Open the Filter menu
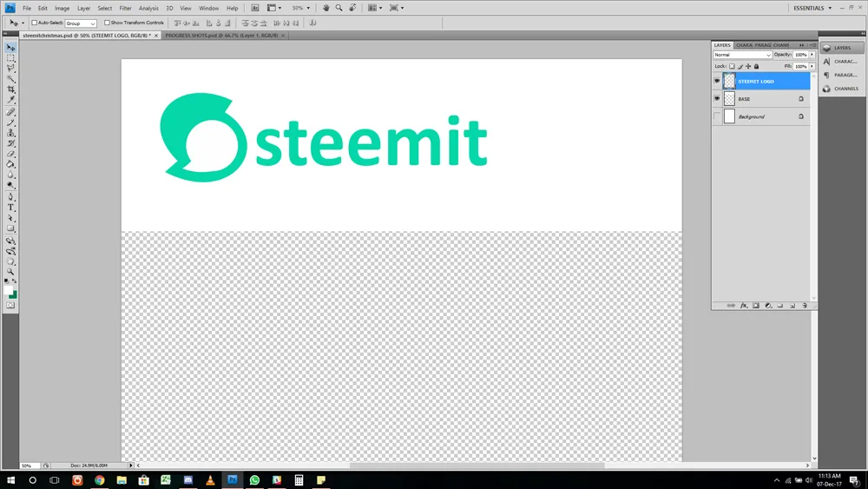Viewport: 868px width, 489px height. tap(125, 9)
